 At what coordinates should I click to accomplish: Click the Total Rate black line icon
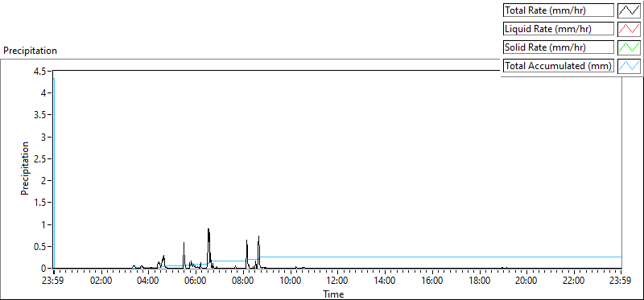pyautogui.click(x=629, y=10)
